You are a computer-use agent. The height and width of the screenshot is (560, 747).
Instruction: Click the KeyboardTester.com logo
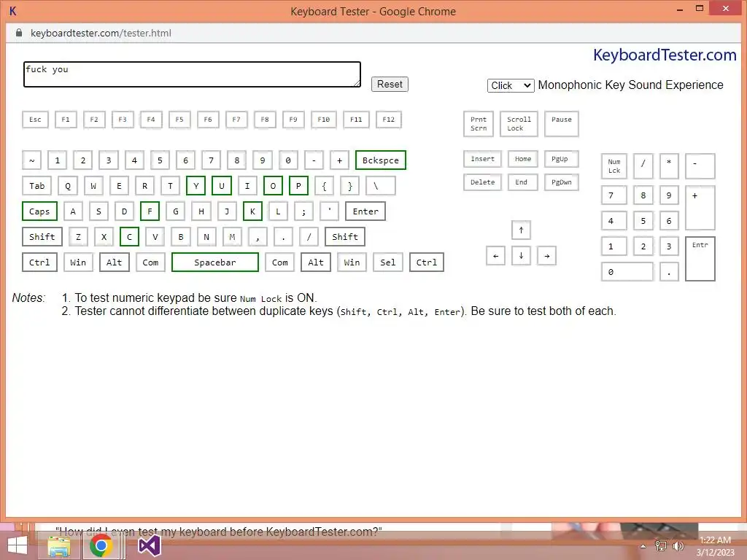665,55
